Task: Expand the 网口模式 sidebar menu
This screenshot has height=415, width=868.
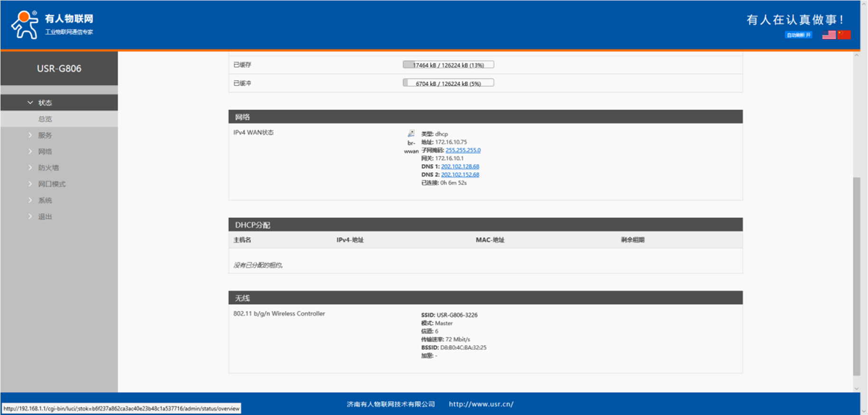Action: click(51, 184)
